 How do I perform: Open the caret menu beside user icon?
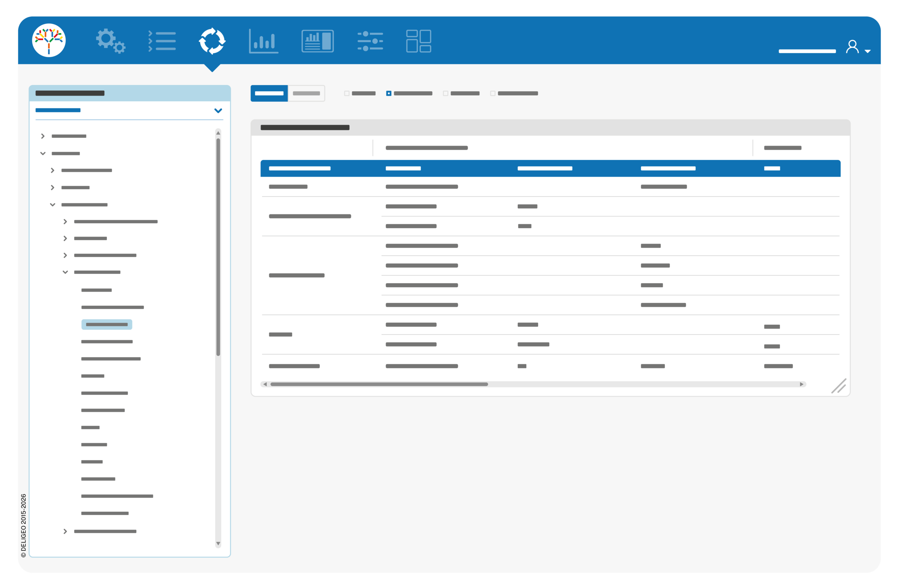point(868,51)
